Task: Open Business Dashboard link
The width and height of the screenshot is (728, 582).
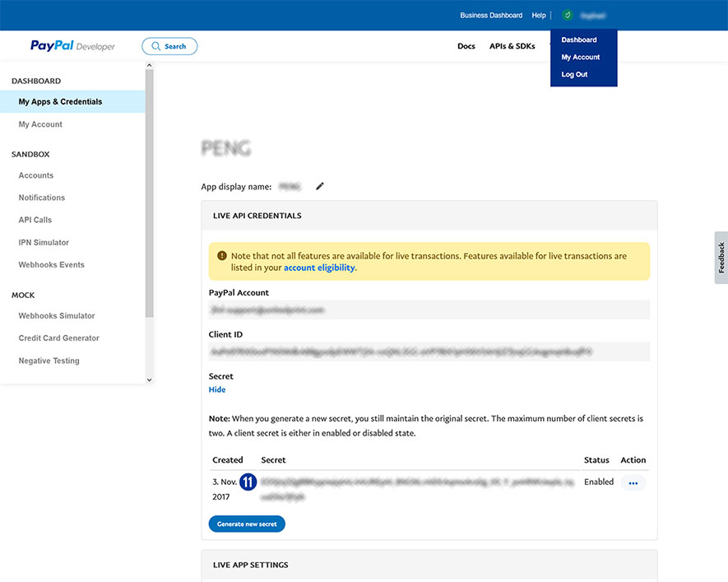Action: click(491, 15)
